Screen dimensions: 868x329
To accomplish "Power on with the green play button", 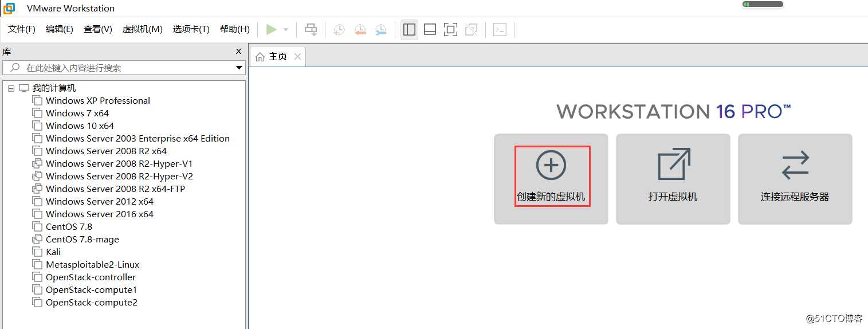I will (x=272, y=29).
